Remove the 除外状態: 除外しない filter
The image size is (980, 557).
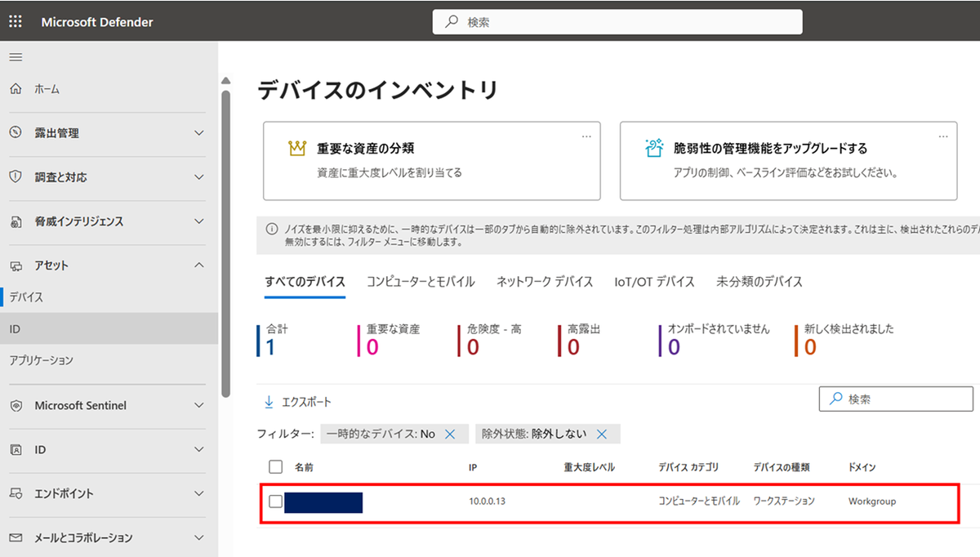602,434
